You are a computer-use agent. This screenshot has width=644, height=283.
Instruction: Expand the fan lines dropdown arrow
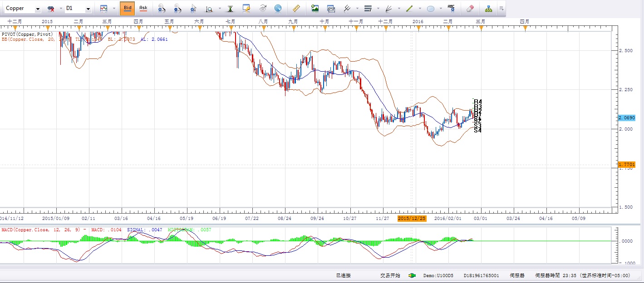tap(399, 9)
